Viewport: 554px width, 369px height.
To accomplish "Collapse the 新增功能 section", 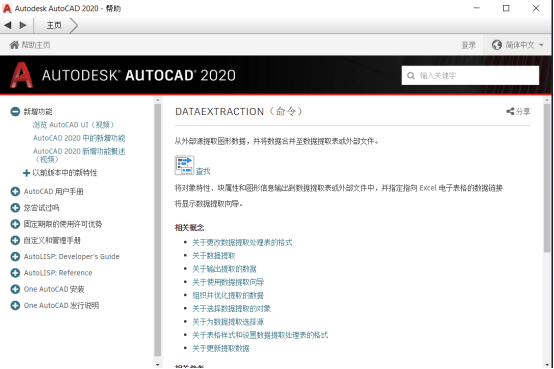I will 15,112.
